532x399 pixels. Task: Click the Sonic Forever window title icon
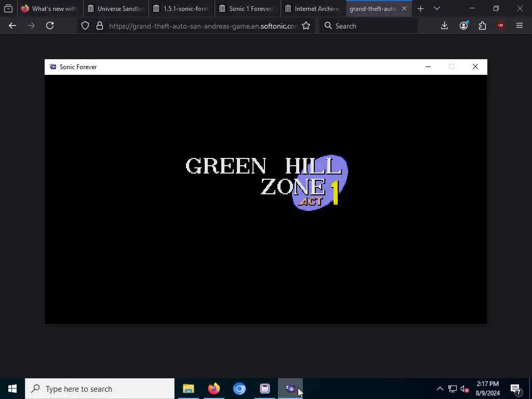52,67
